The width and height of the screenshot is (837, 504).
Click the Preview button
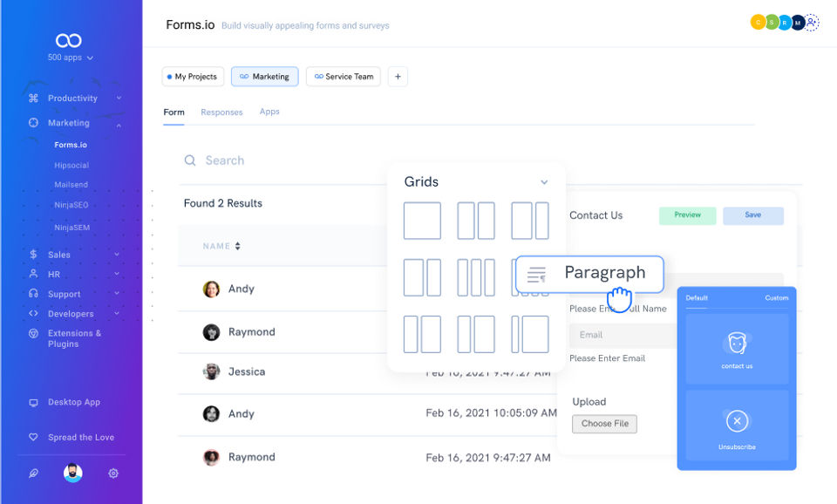point(687,215)
